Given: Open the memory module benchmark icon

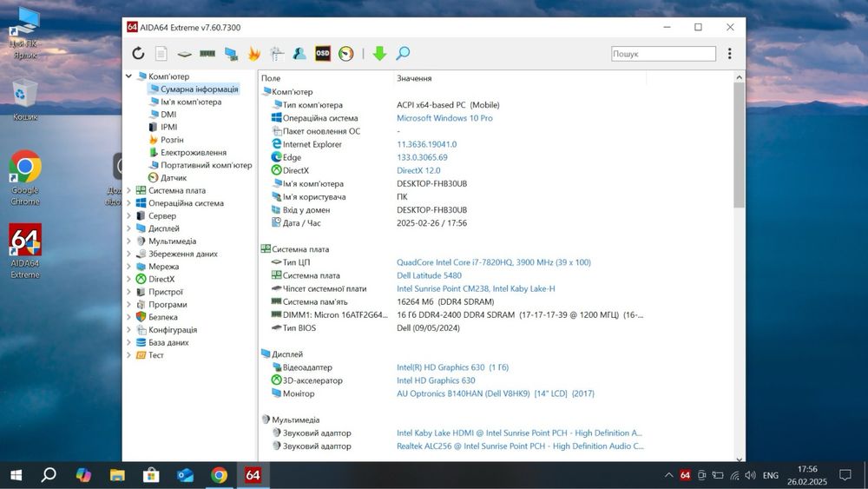Looking at the screenshot, I should point(207,53).
